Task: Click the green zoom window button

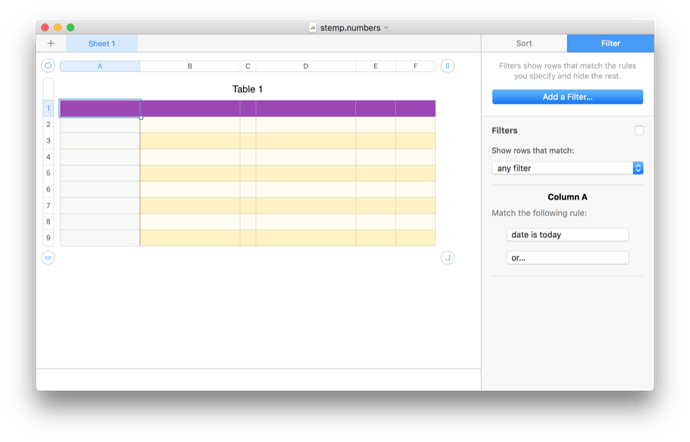Action: tap(71, 27)
